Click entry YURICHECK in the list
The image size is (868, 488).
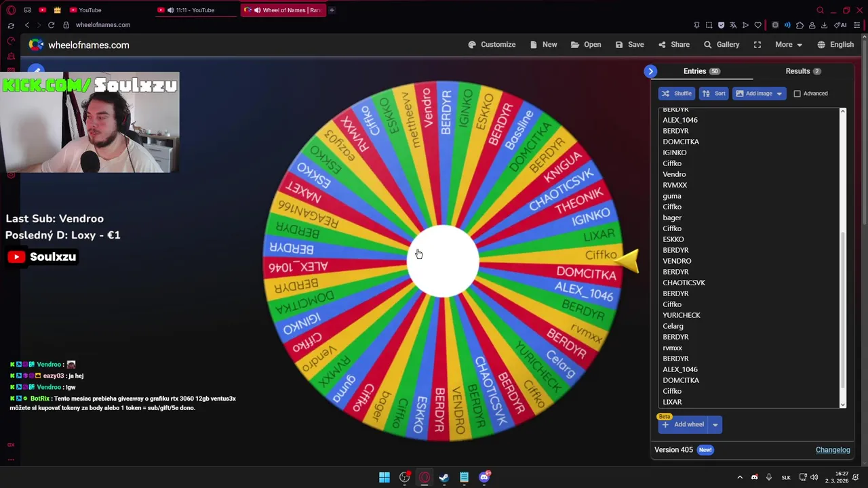pos(682,315)
